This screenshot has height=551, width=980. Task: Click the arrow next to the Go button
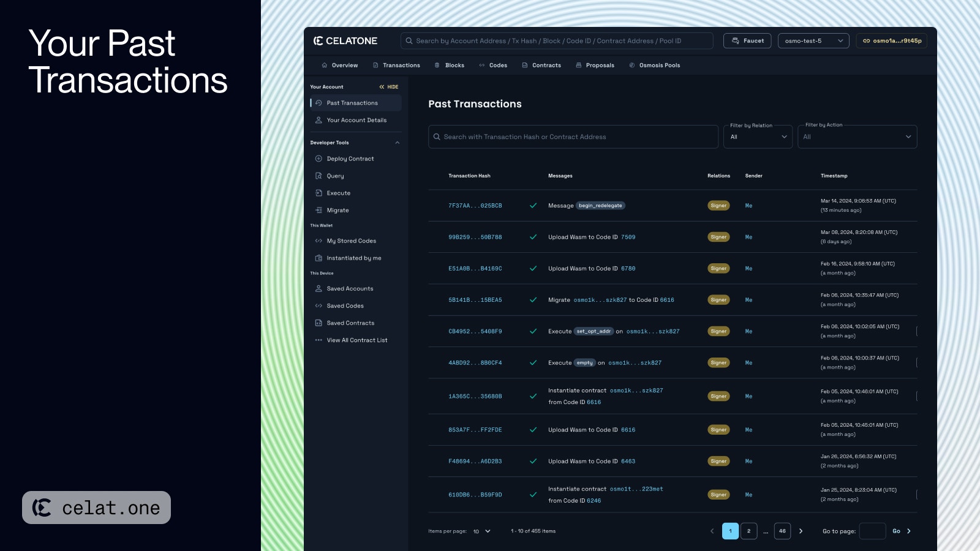pos(909,531)
